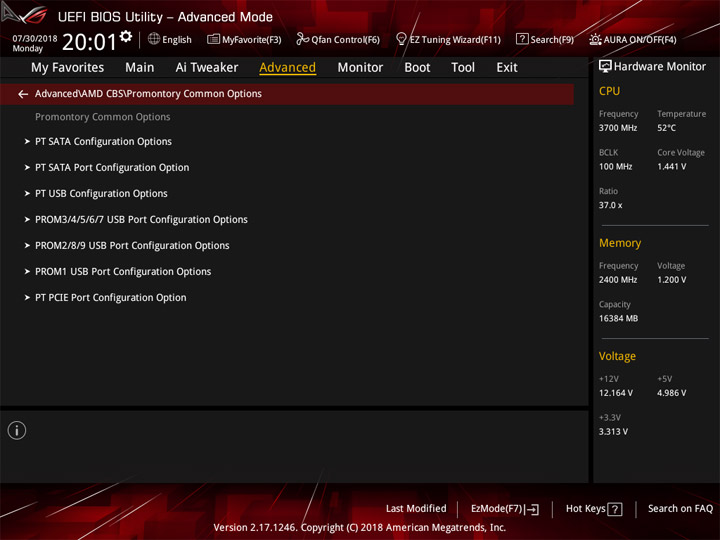
Task: Select the Exit tab
Action: (x=506, y=68)
